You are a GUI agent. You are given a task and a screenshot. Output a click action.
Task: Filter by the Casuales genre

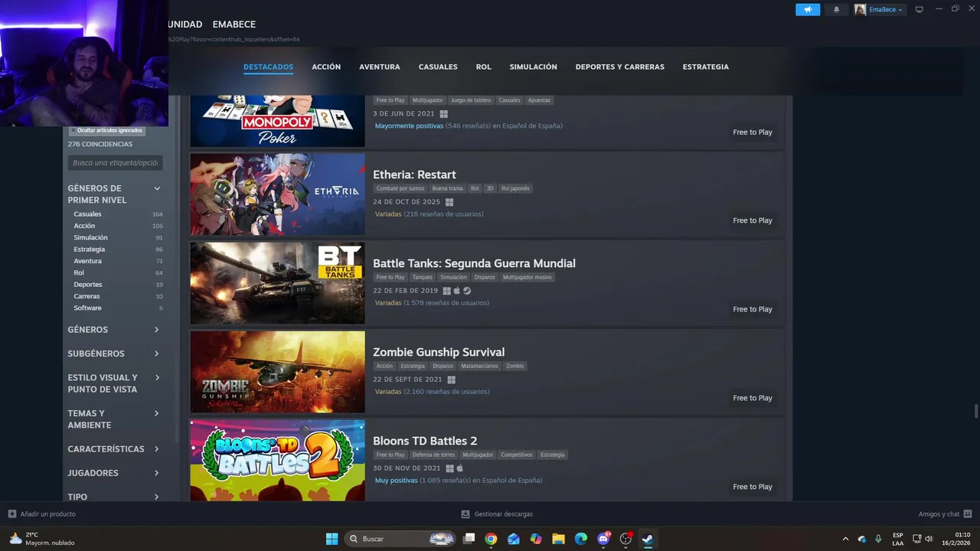[x=87, y=214]
